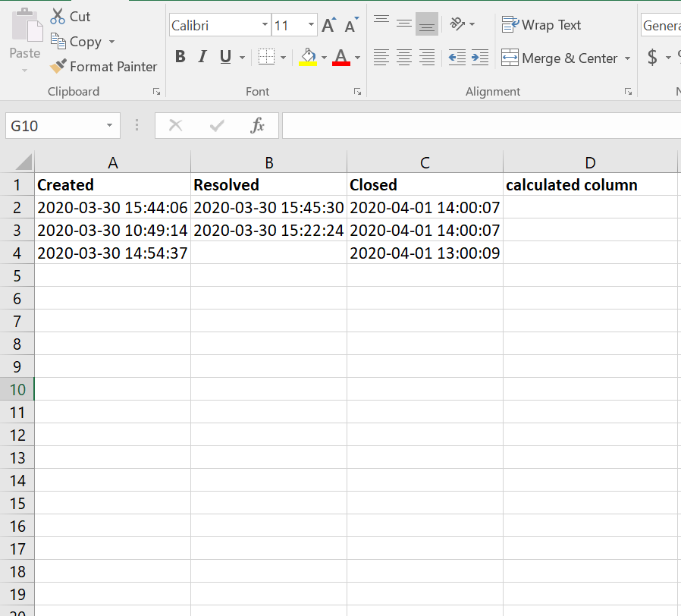Open the font name dropdown arrow
This screenshot has height=616, width=681.
263,25
